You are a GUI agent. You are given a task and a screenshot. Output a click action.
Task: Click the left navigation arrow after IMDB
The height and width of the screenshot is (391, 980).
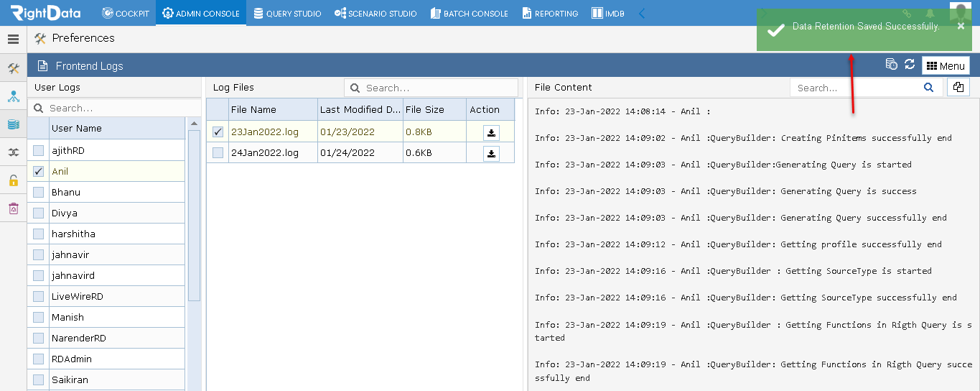[642, 13]
